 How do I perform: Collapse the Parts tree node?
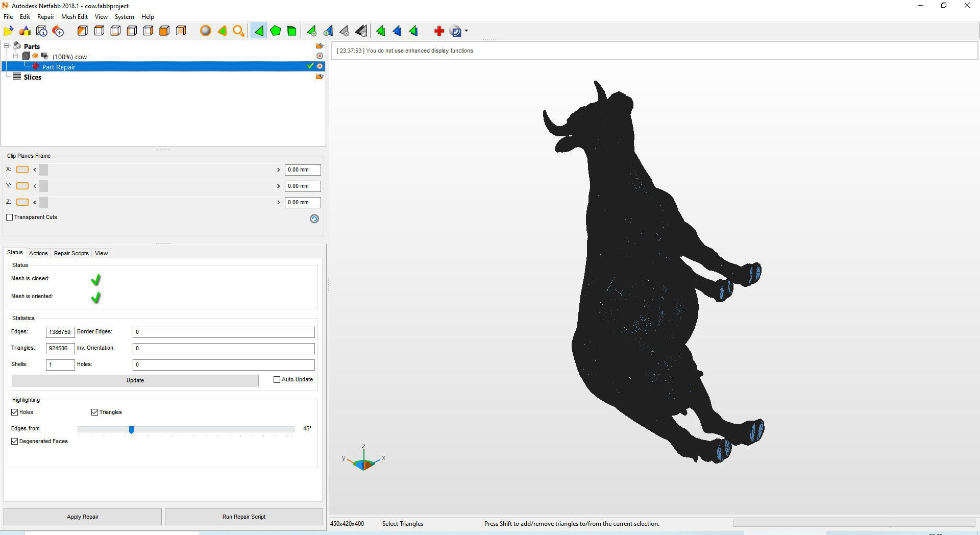(7, 46)
